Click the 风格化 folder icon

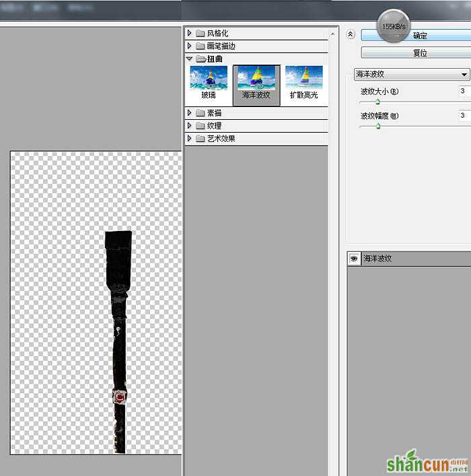point(200,33)
